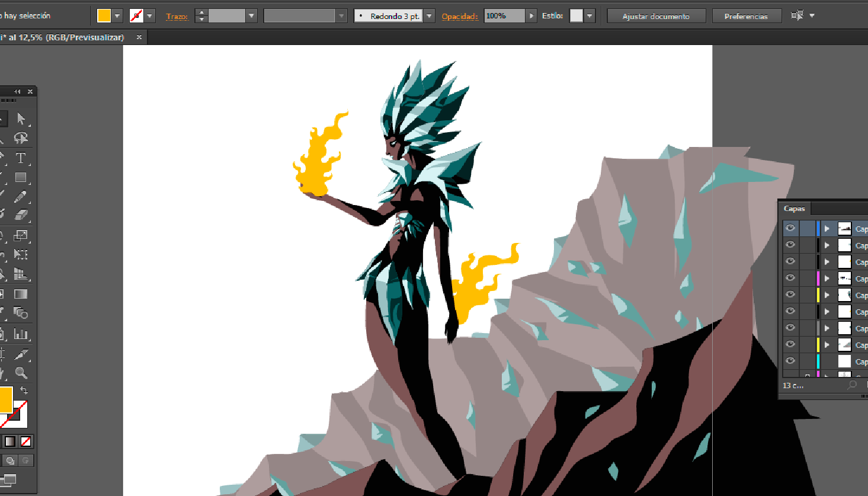Click the opacity 100% input field

[505, 16]
